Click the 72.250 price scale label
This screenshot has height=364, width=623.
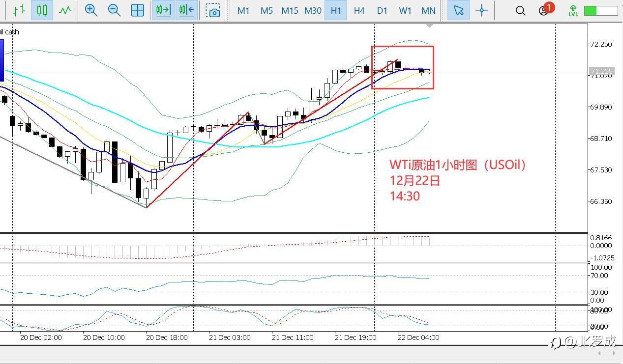coord(601,44)
